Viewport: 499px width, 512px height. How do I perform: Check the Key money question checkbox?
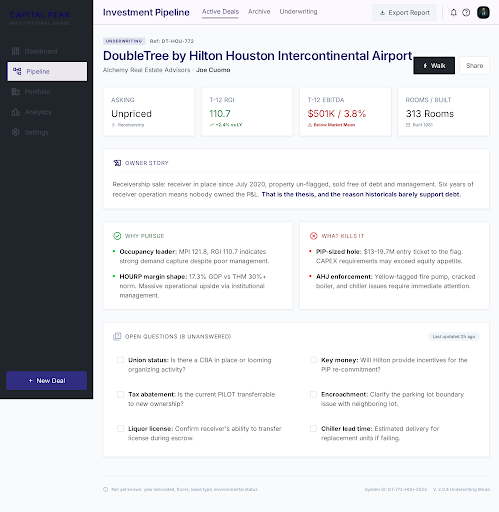(x=313, y=360)
